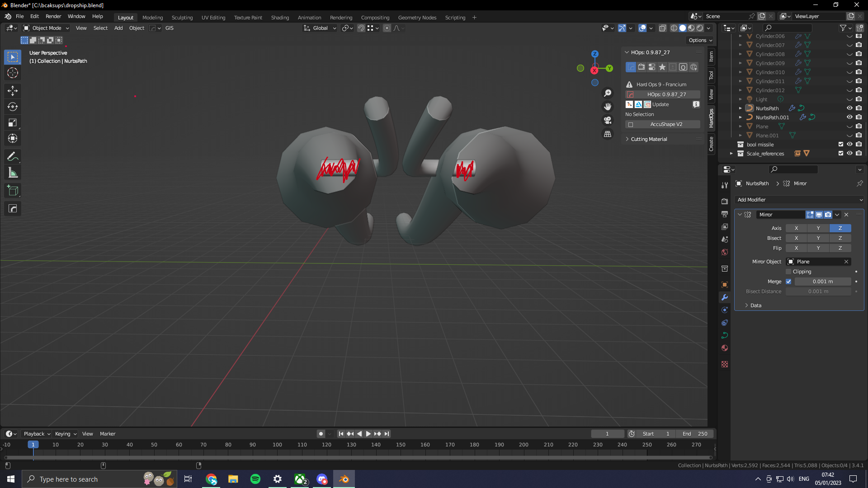Screen dimensions: 868x488
Task: Hide NurbsPath.001 via eye icon
Action: click(x=849, y=117)
